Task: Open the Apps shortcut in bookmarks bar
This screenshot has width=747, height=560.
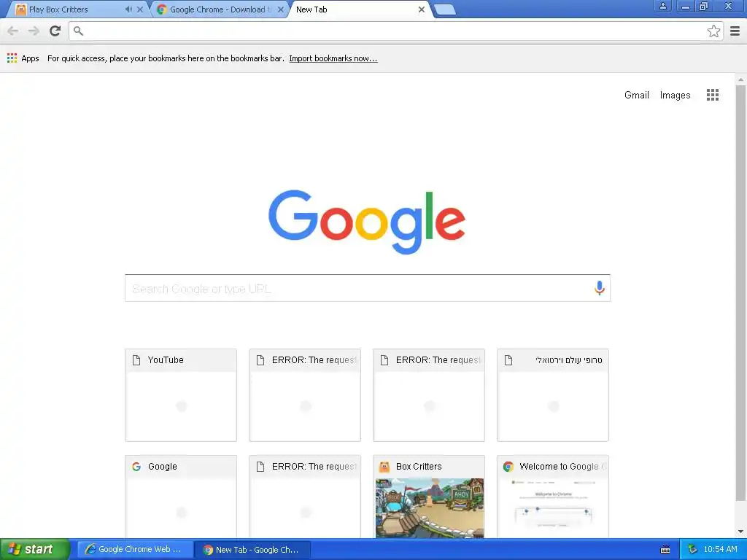Action: 23,58
